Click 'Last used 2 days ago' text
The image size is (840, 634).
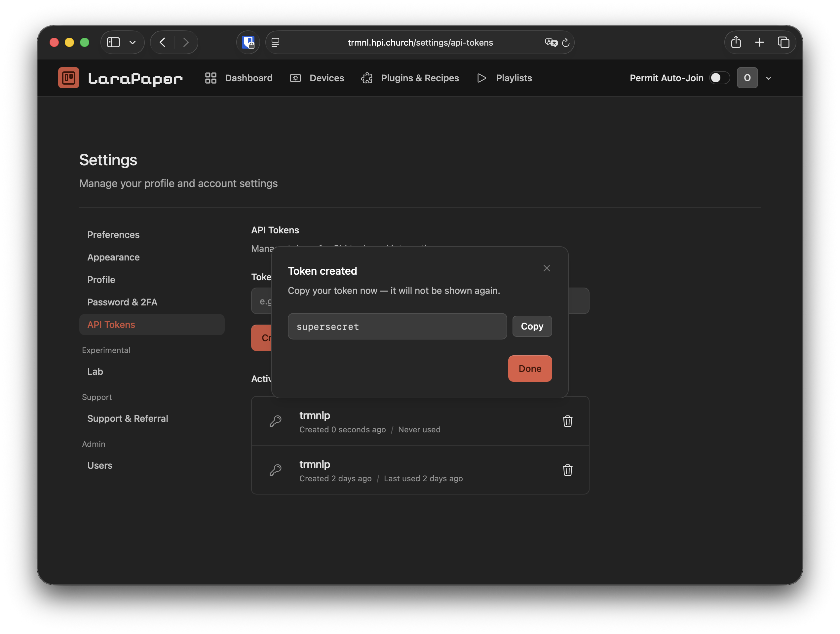(x=423, y=478)
